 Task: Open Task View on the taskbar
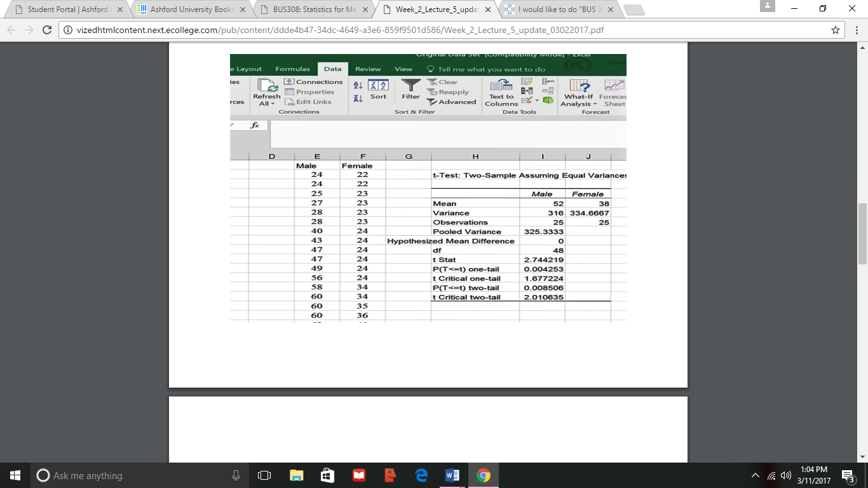click(265, 475)
